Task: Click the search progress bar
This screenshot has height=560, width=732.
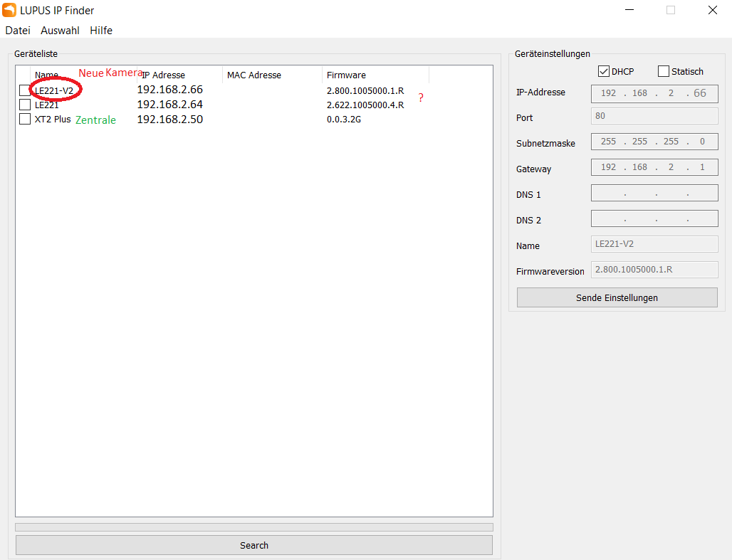Action: 254,527
